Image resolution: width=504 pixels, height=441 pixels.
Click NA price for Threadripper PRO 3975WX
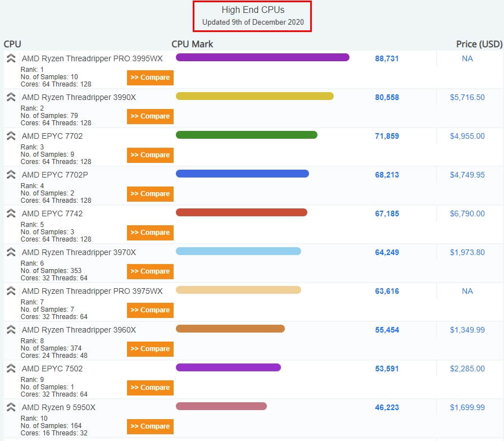[467, 291]
